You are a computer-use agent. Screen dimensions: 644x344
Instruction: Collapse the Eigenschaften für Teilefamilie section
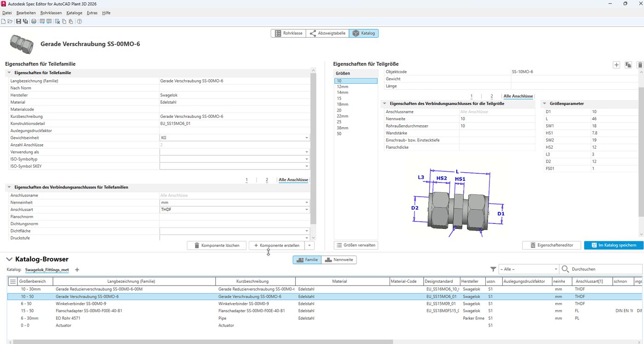point(10,73)
